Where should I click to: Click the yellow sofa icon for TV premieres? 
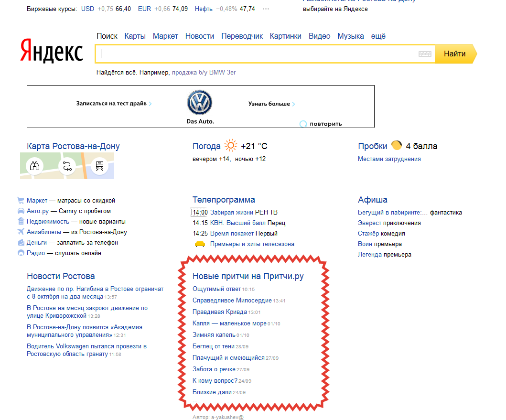coord(200,244)
